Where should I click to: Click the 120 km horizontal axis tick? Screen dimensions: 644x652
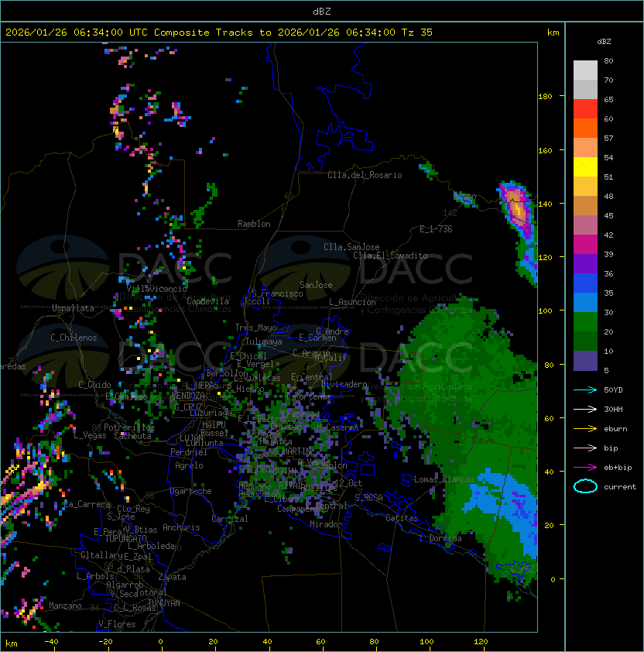coord(481,642)
